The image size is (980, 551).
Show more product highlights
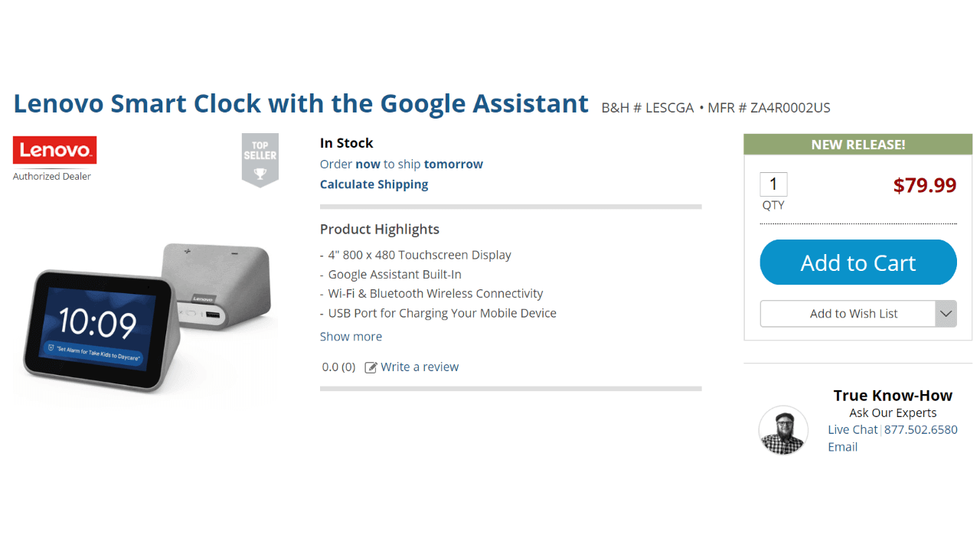(351, 337)
